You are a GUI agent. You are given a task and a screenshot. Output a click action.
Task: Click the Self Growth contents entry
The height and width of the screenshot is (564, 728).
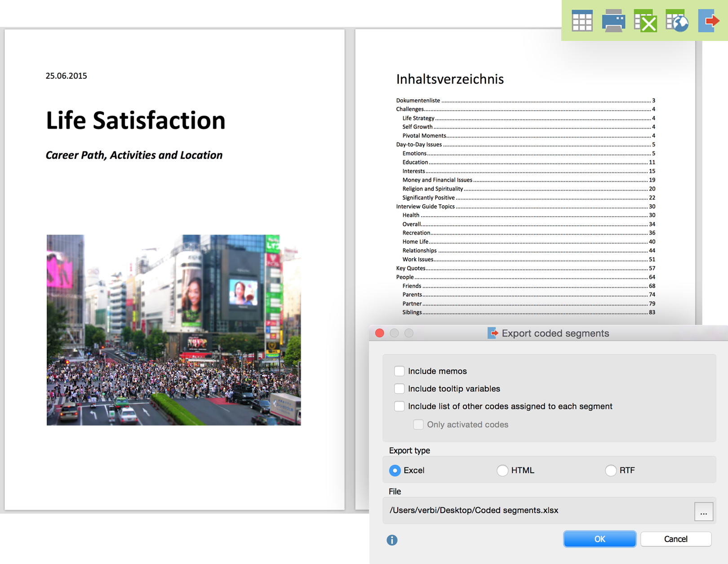528,127
